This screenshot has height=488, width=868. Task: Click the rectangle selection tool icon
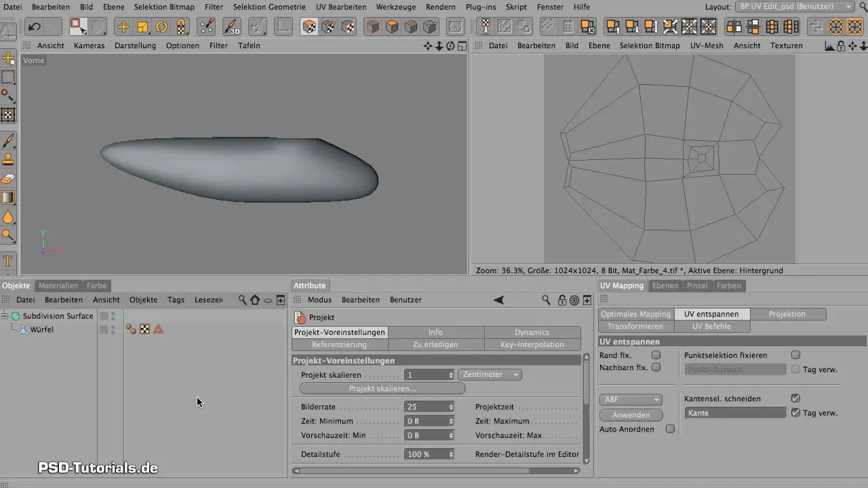(x=9, y=77)
